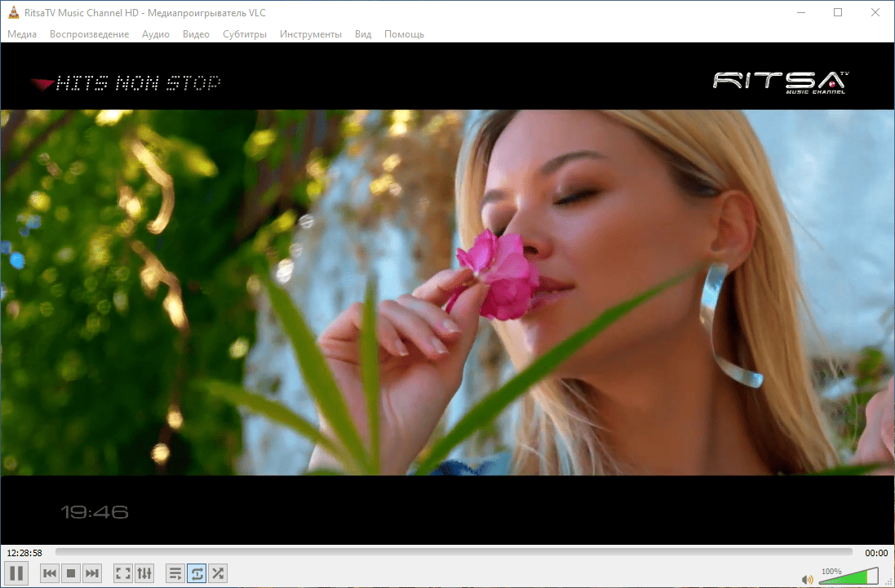Toggle random shuffle playback
This screenshot has width=895, height=588.
pyautogui.click(x=218, y=573)
